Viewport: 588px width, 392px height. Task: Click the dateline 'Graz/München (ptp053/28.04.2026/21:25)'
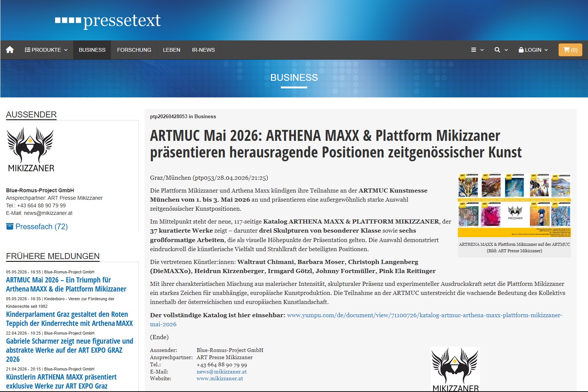pos(209,177)
